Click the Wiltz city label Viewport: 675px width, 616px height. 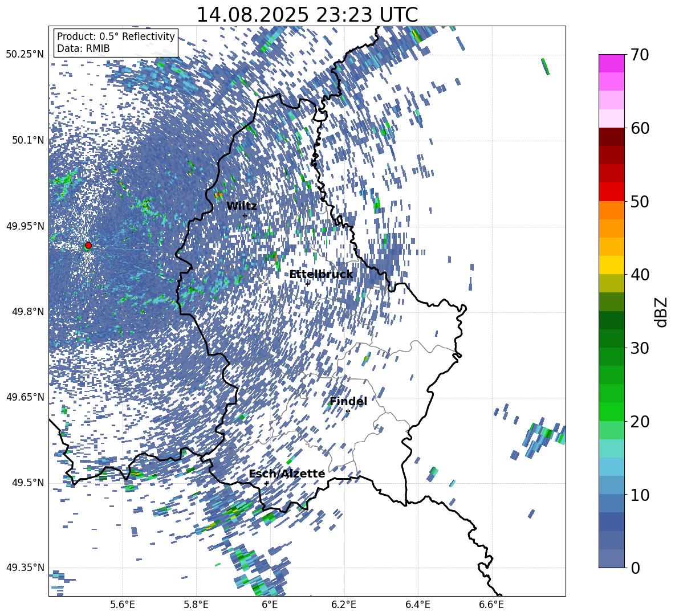click(242, 206)
